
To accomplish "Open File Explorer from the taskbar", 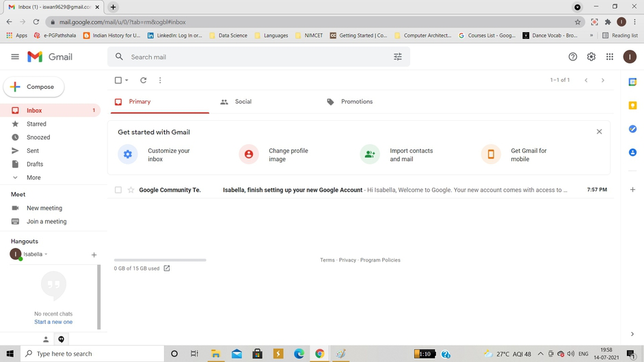I will pos(215,353).
